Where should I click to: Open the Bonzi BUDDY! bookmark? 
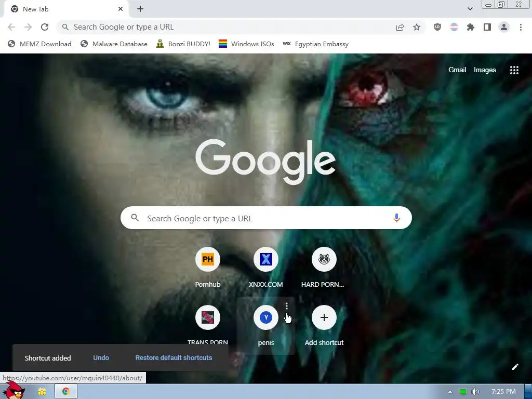pos(183,44)
